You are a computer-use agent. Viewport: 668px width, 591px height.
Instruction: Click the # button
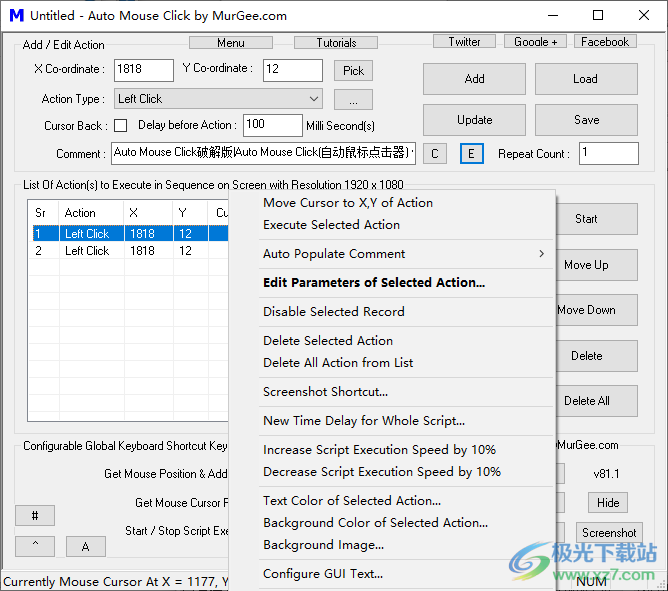(x=35, y=516)
